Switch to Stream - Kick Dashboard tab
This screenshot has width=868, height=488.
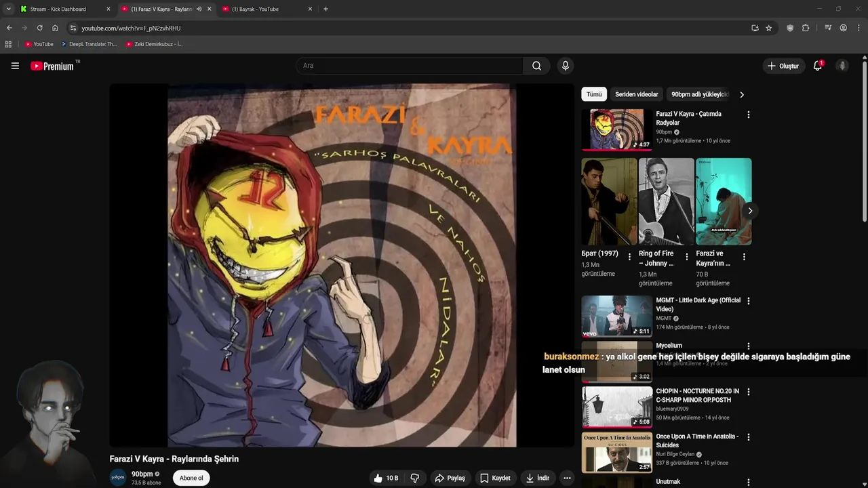coord(65,9)
